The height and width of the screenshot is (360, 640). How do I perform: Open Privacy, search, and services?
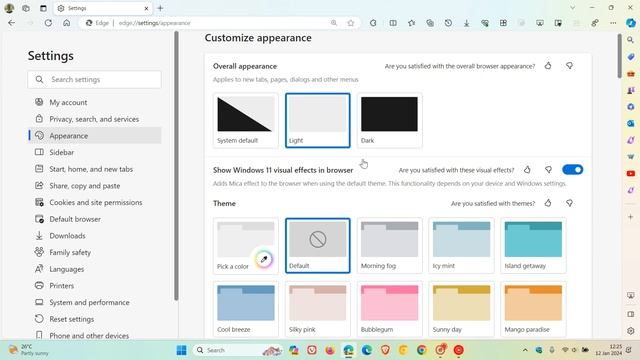pos(95,119)
